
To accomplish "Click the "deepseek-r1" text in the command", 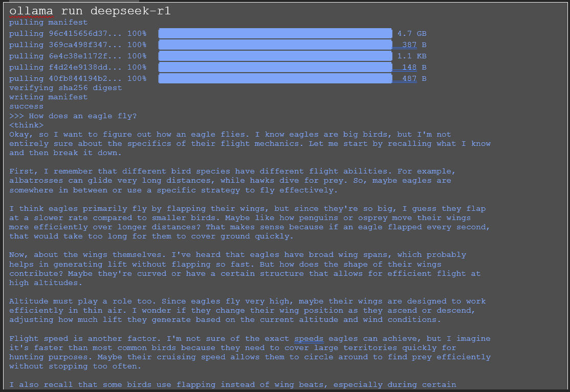I will pyautogui.click(x=130, y=11).
